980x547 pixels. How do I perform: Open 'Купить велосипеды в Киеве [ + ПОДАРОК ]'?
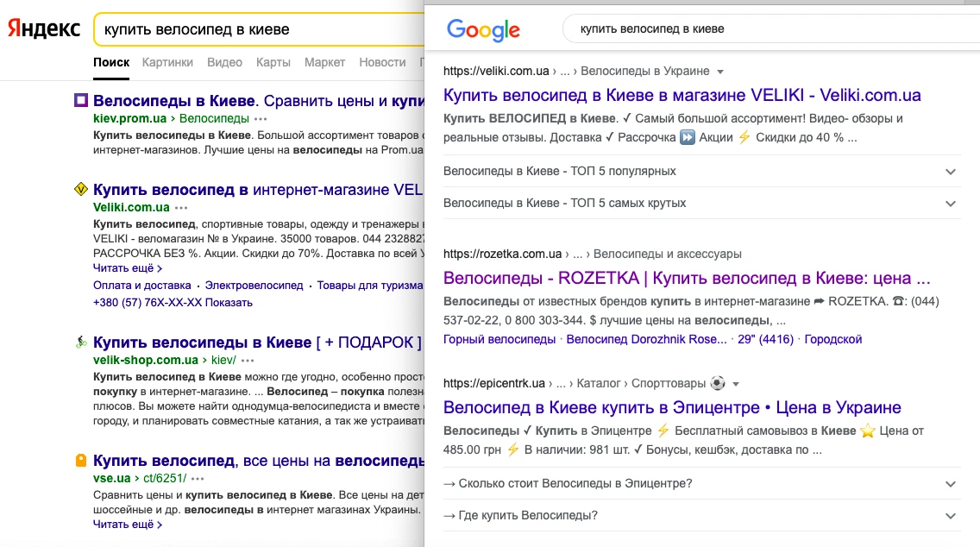[x=257, y=343]
